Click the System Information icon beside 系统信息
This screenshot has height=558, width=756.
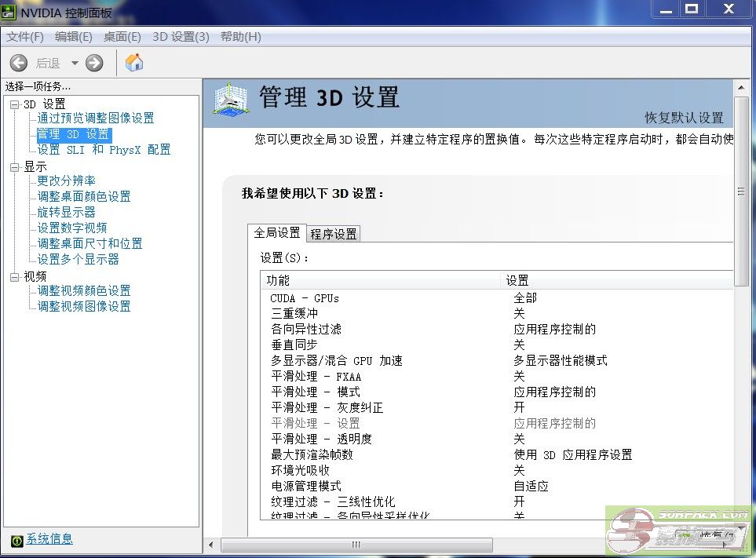click(16, 542)
